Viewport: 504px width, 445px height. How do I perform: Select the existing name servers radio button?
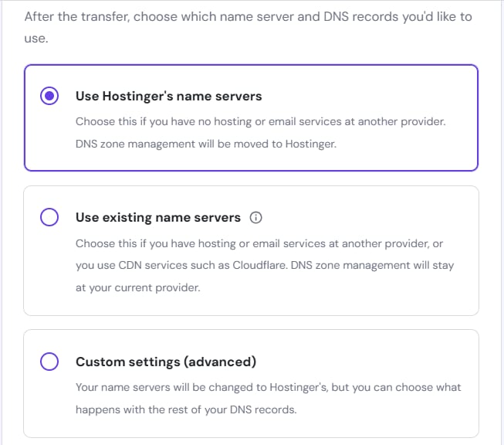pyautogui.click(x=49, y=218)
